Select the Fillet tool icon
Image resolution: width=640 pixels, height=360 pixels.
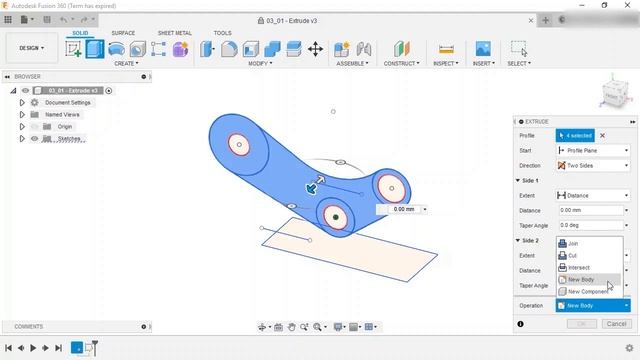pos(229,49)
